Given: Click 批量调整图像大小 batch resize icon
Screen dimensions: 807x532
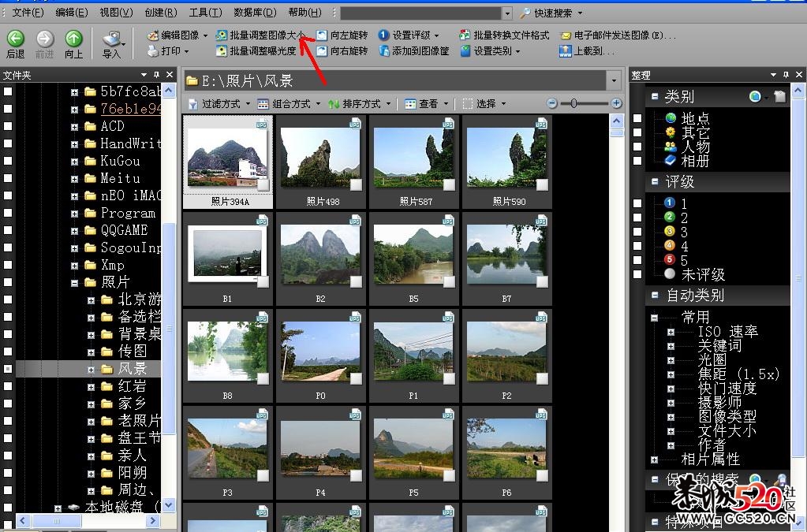Looking at the screenshot, I should [222, 35].
